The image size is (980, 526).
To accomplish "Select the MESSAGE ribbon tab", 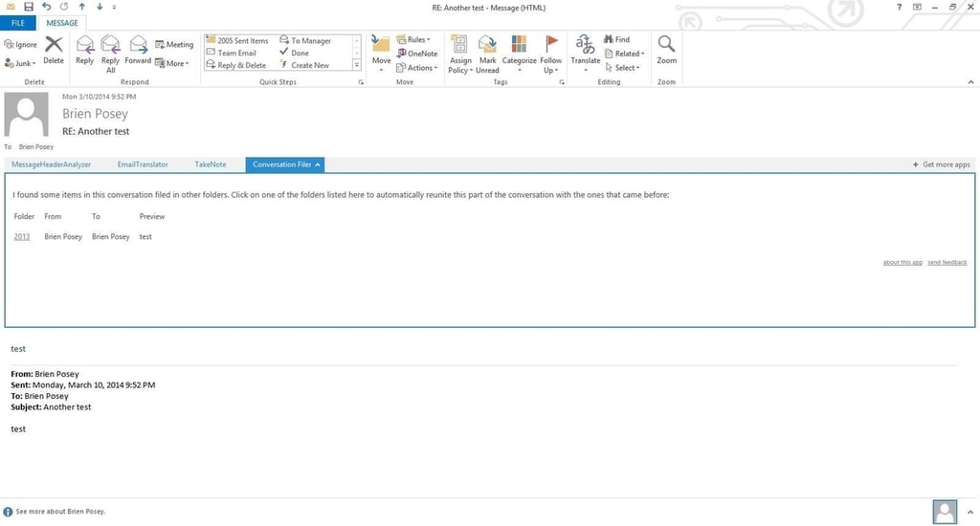I will [62, 23].
